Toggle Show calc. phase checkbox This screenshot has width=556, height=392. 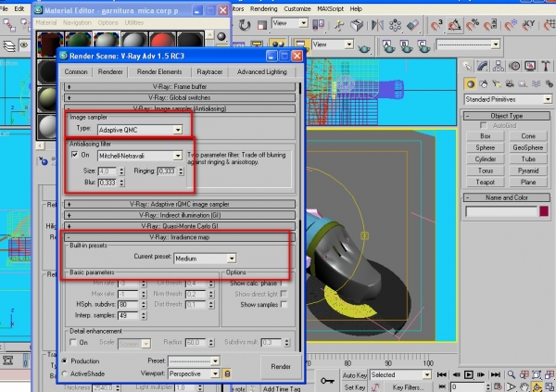click(x=284, y=283)
